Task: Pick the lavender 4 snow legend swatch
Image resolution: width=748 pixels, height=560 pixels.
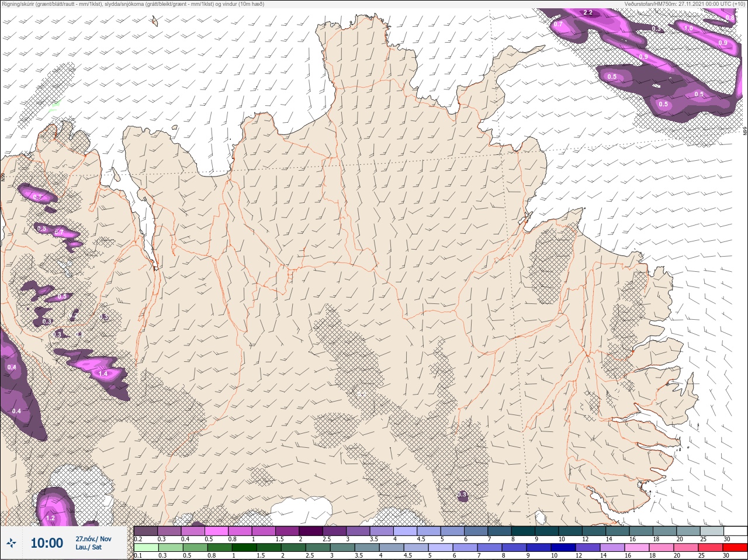Action: [x=405, y=531]
